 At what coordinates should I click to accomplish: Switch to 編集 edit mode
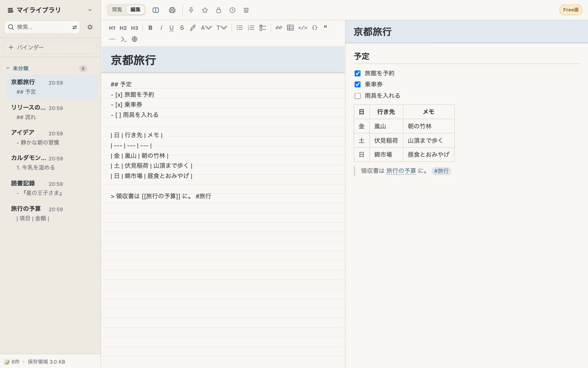coord(136,10)
